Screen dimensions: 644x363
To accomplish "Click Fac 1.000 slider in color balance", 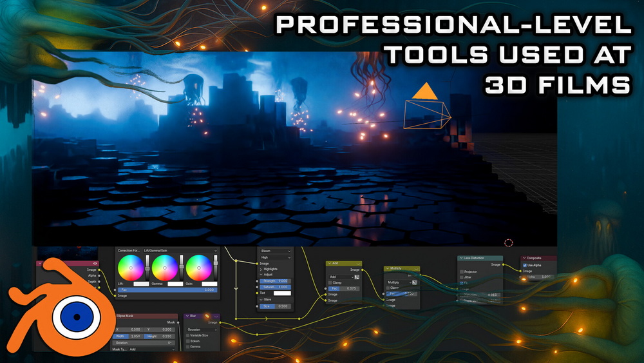I will click(x=166, y=290).
